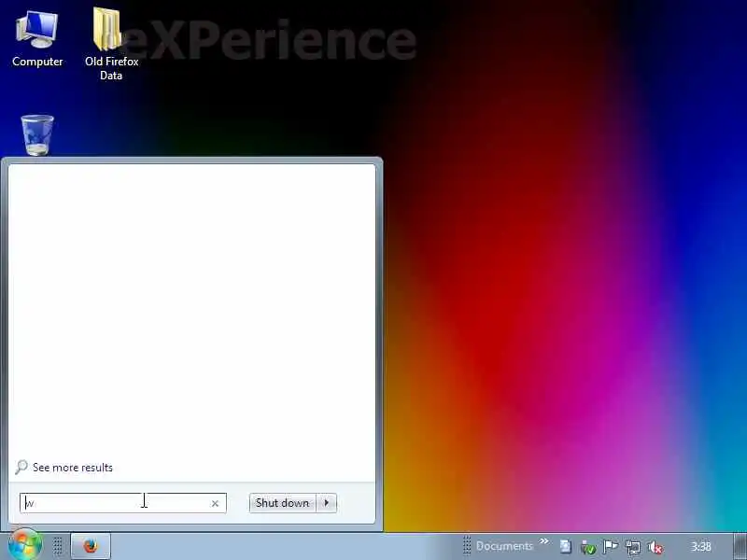Open Safely Remove Hardware tray icon

tap(588, 547)
